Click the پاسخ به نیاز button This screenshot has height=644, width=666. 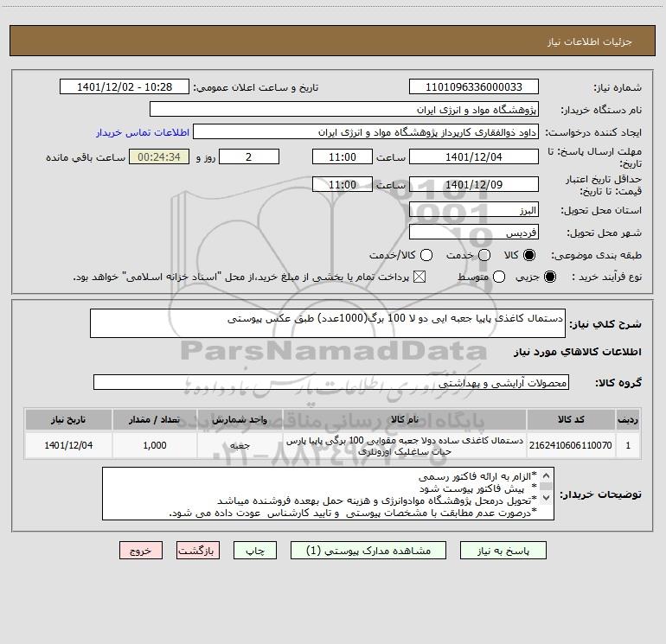[503, 551]
